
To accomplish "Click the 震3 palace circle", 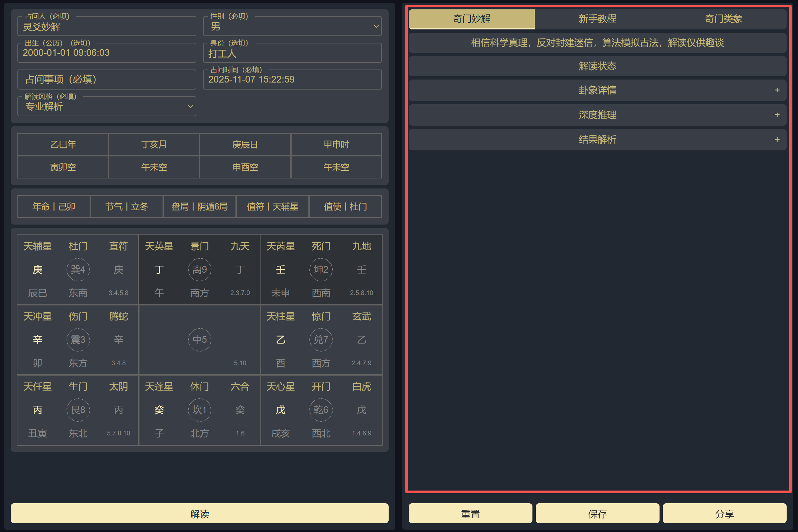I will coord(78,340).
